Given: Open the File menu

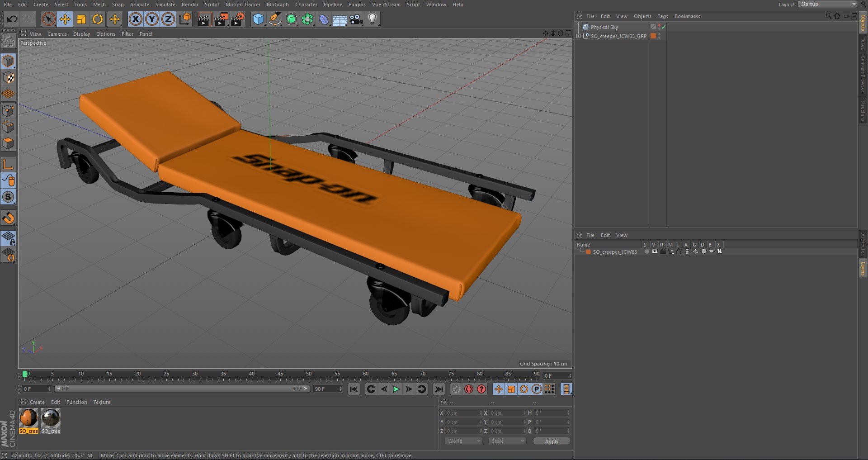Looking at the screenshot, I should click(8, 5).
